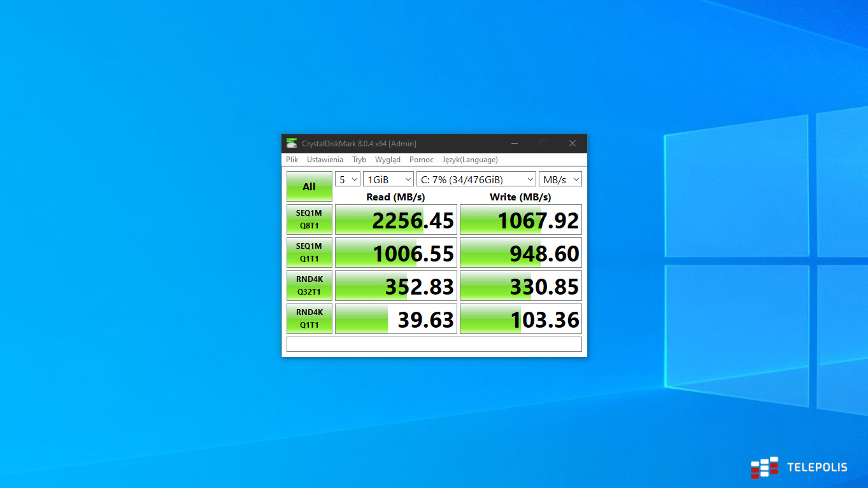868x488 pixels.
Task: Expand the MB/s unit dropdown
Action: 560,179
